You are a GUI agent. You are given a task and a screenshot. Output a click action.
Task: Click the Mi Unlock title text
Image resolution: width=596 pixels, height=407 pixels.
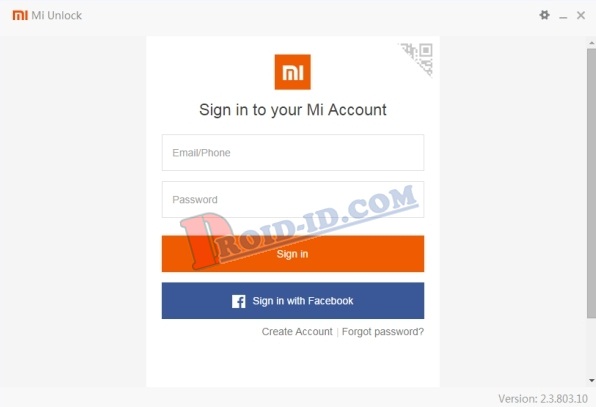[x=57, y=16]
